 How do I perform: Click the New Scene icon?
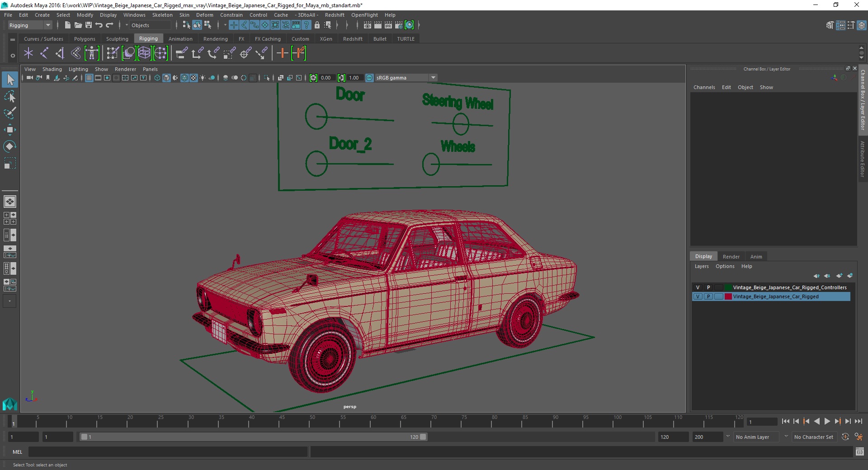[x=67, y=25]
